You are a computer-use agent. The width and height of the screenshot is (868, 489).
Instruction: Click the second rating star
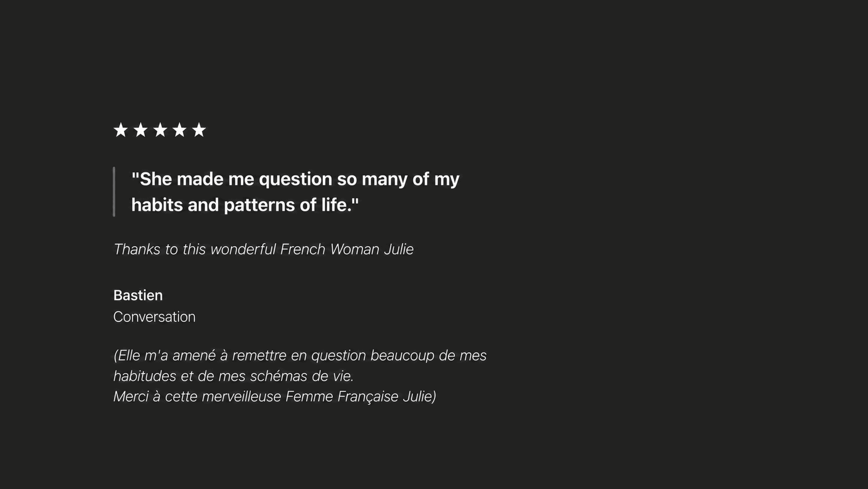(x=140, y=130)
